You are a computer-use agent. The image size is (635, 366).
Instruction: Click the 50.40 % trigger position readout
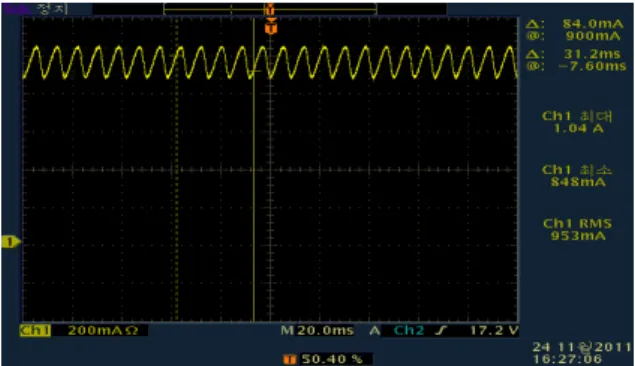(332, 359)
